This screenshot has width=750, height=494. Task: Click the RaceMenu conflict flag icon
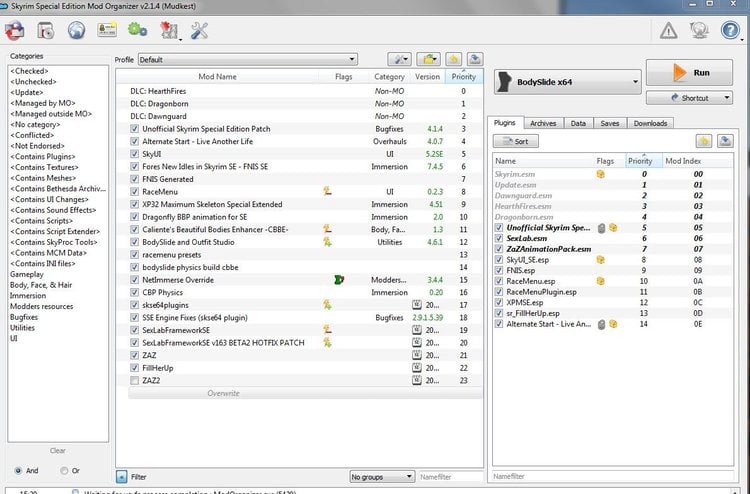[x=327, y=191]
